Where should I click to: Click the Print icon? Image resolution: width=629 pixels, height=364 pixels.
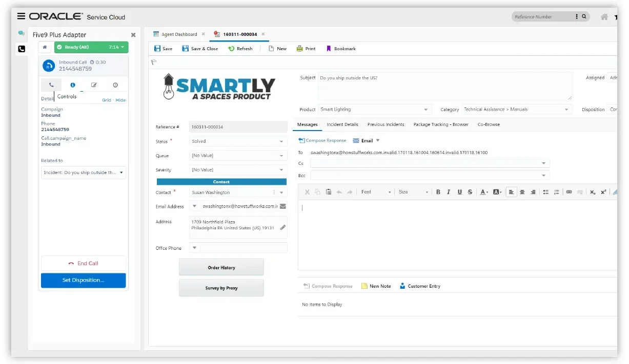[x=299, y=49]
